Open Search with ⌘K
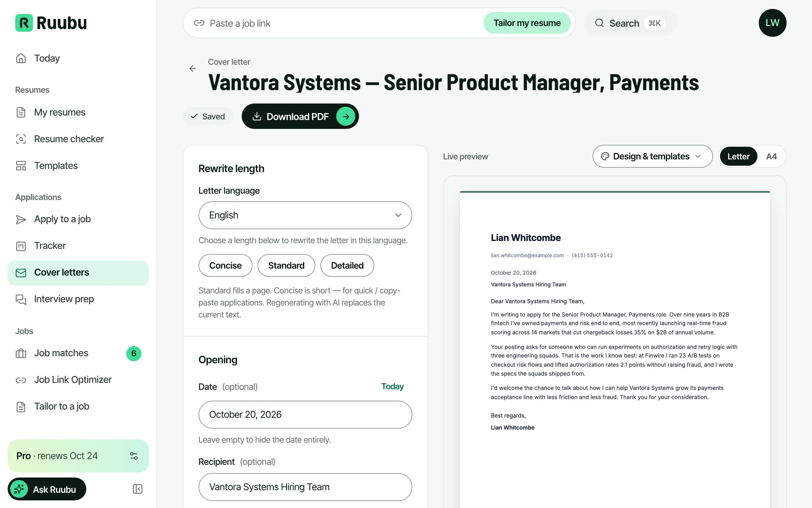Screen dimensions: 812x508 (x=631, y=23)
